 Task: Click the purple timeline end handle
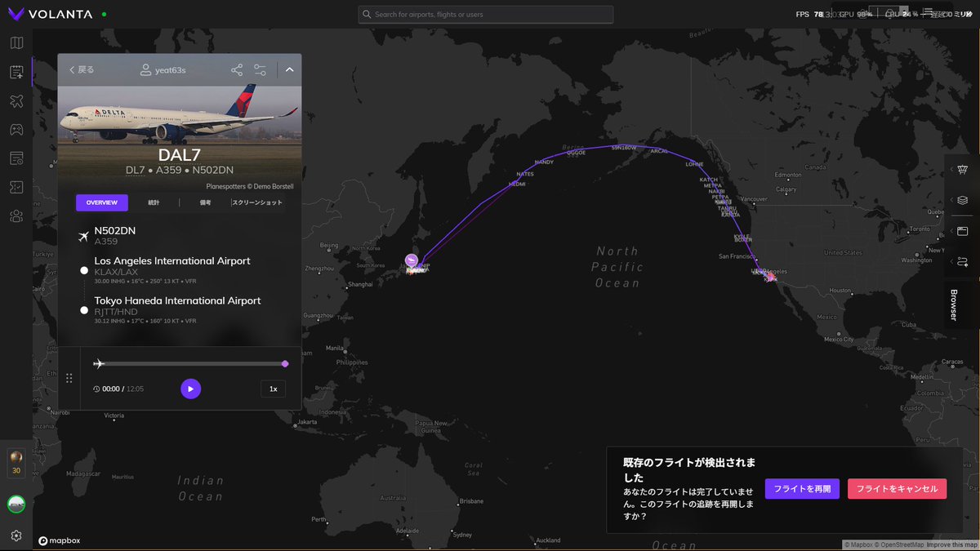point(285,364)
